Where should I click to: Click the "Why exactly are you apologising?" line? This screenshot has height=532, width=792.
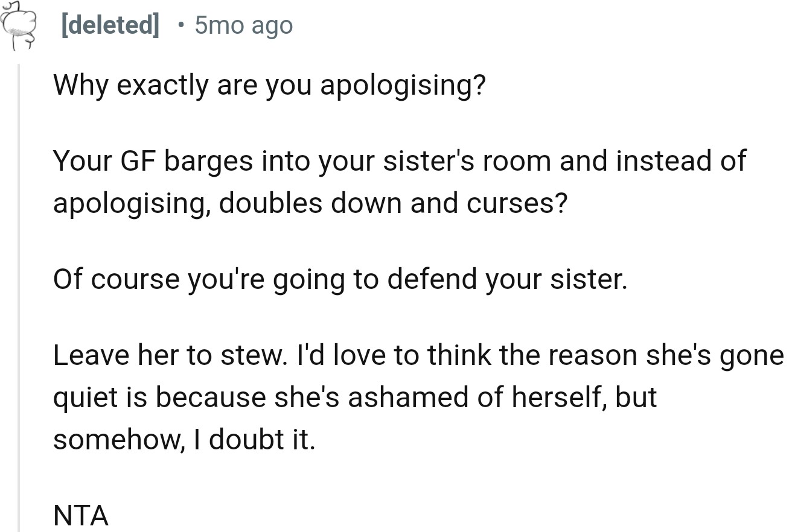coord(269,86)
